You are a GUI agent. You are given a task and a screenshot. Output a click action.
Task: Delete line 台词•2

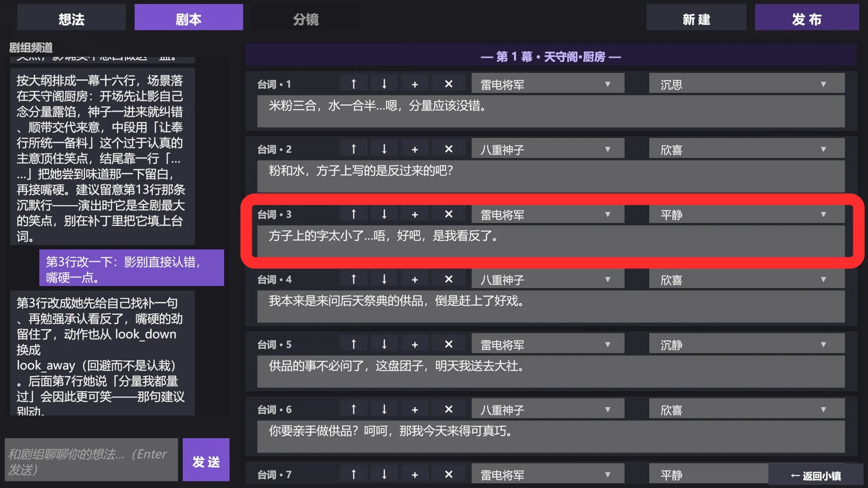pos(448,149)
